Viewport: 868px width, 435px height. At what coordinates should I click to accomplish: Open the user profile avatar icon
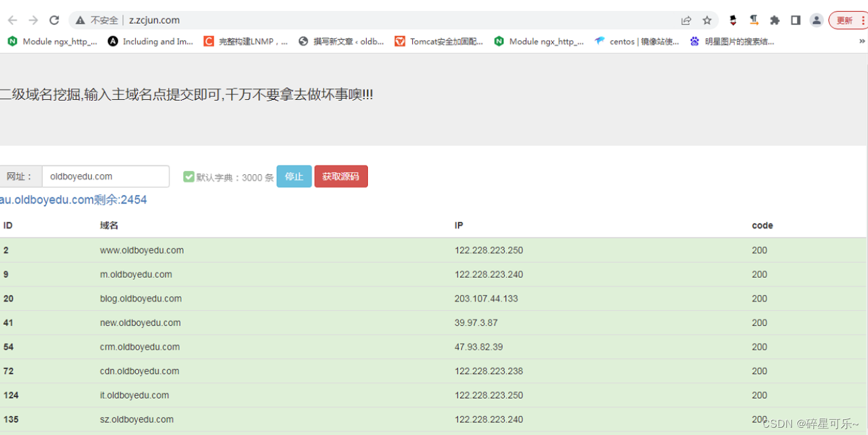[x=817, y=20]
